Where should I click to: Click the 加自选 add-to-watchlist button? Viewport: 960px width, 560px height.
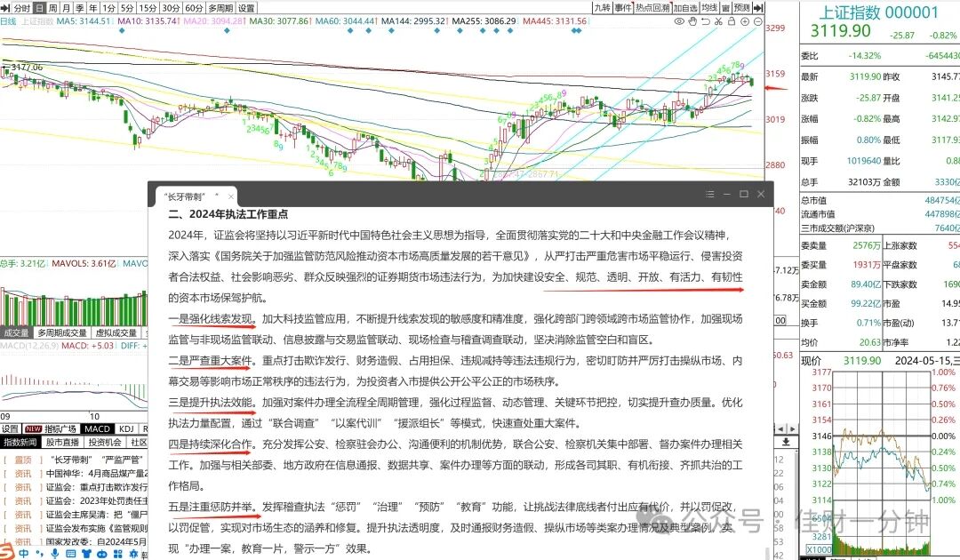coord(685,8)
